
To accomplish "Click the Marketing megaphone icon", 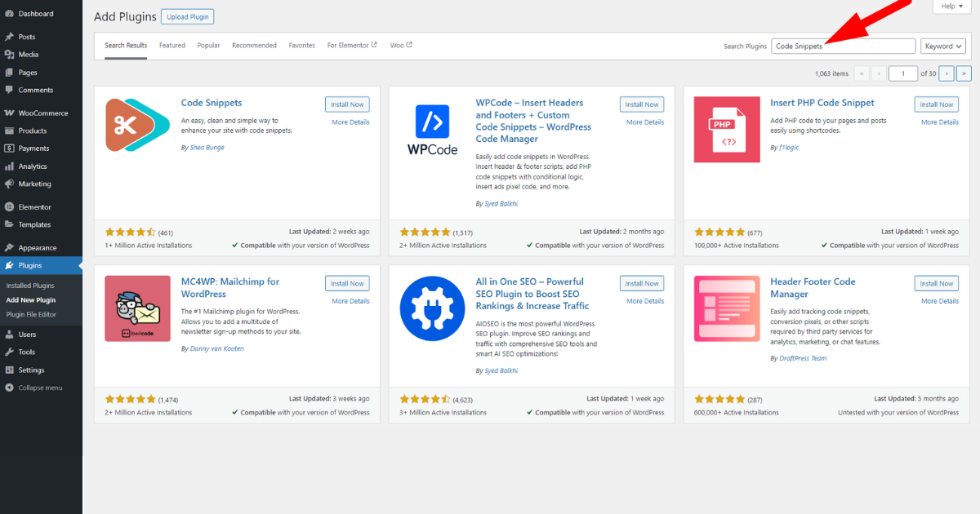I will point(9,184).
